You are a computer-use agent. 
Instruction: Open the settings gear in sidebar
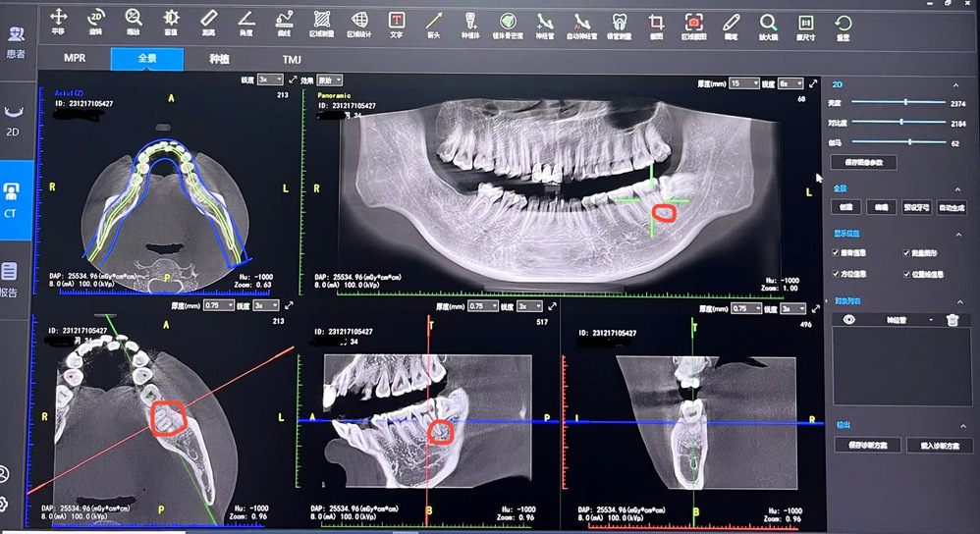pyautogui.click(x=3, y=504)
